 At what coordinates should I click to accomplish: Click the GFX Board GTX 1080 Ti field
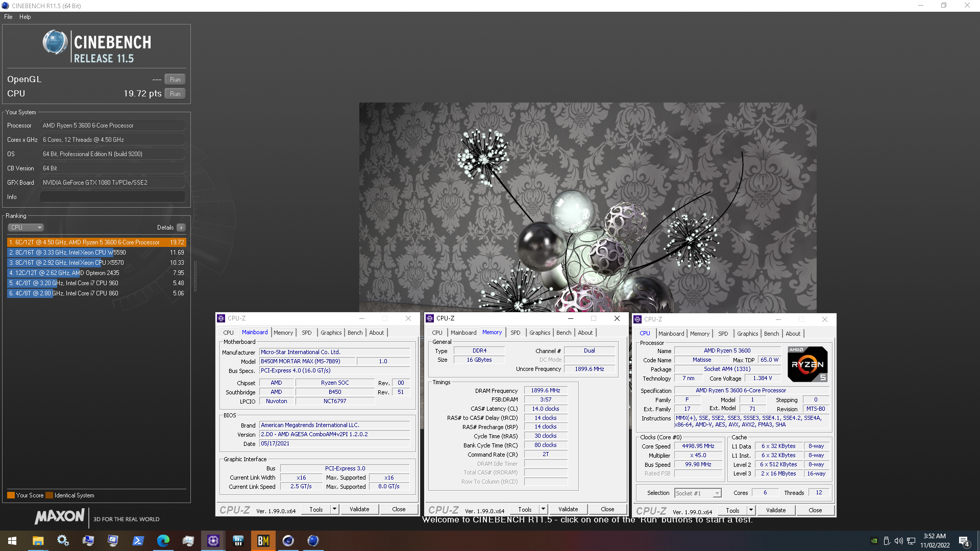(113, 183)
